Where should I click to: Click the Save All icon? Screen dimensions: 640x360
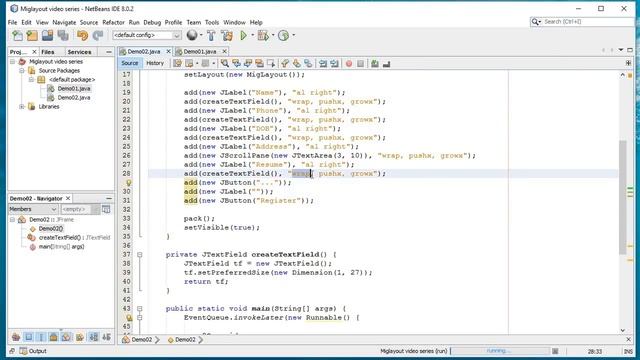point(63,36)
